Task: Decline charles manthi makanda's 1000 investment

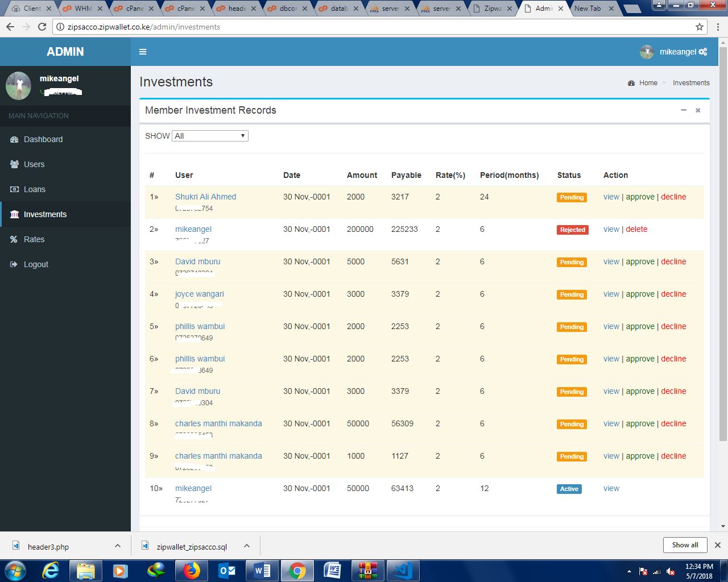Action: point(673,456)
